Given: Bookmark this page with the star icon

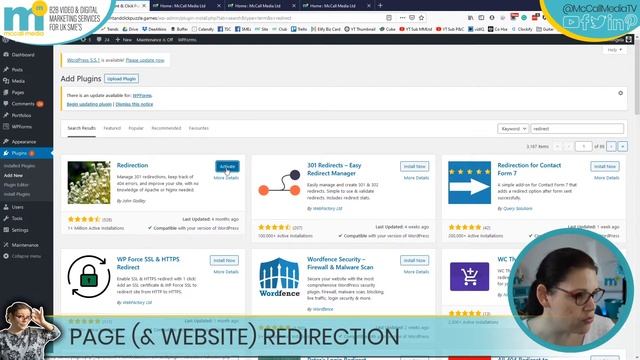Looking at the screenshot, I should coord(421,18).
